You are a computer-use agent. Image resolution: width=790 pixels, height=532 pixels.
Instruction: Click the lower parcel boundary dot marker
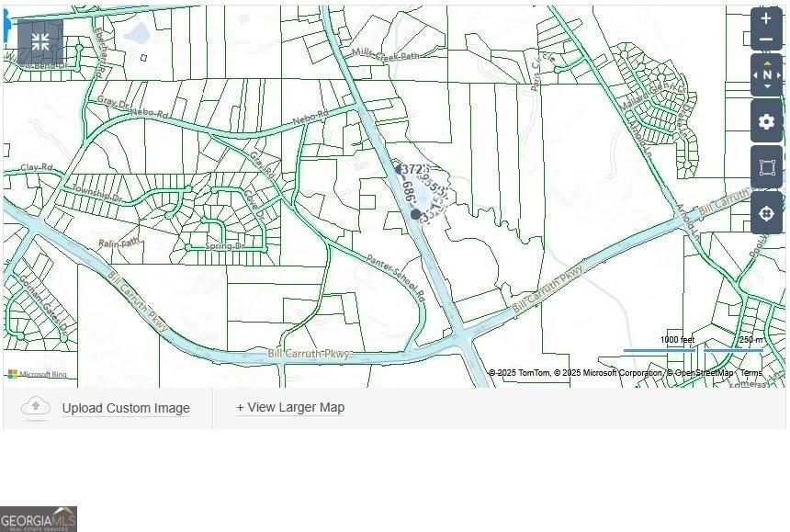(x=415, y=214)
